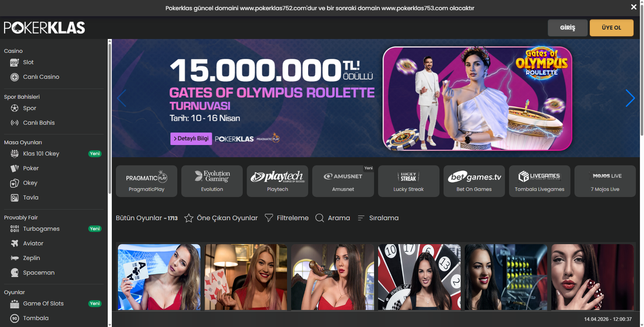Click the Sıralama sort lines icon

[x=361, y=218]
